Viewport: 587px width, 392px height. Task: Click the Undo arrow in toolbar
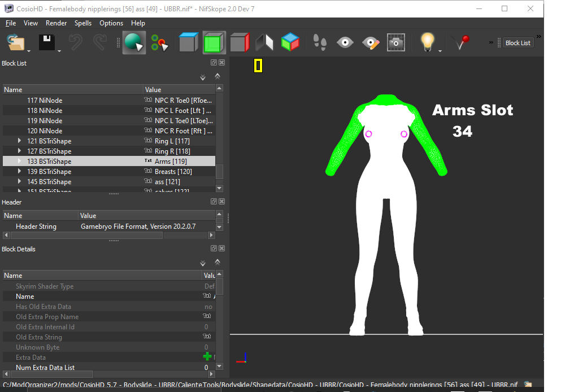click(x=75, y=42)
